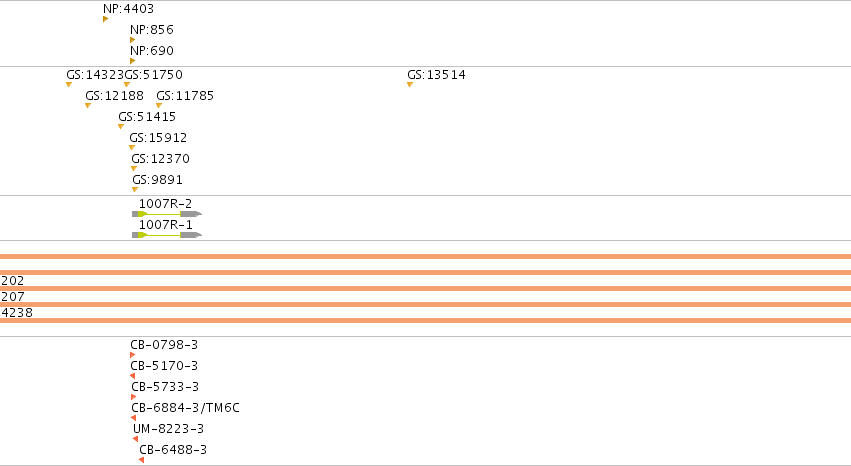Open the NP:690 feature label
851x466 pixels.
[152, 50]
